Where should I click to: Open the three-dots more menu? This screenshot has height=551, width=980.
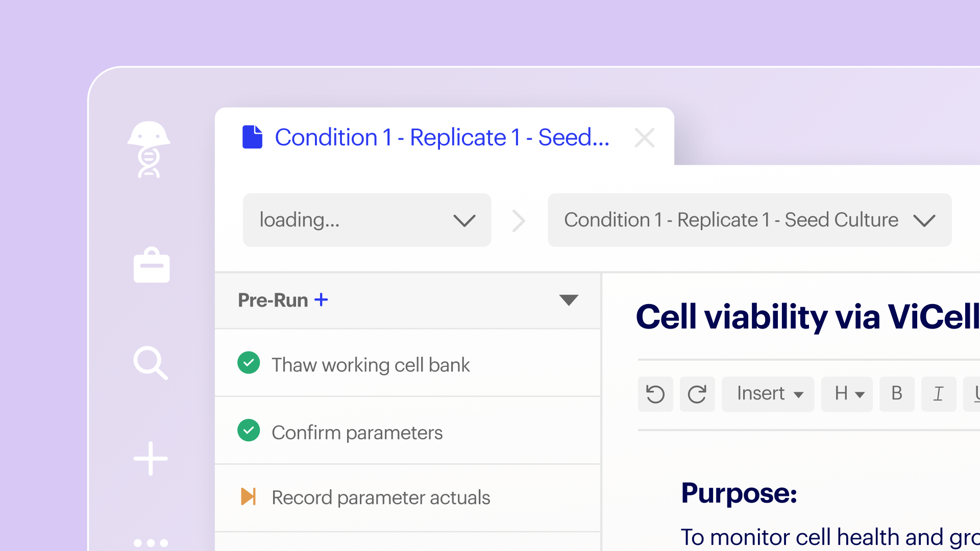(151, 543)
